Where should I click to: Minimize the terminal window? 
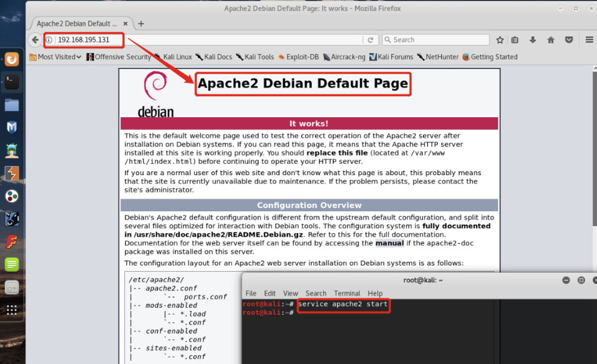click(x=566, y=280)
